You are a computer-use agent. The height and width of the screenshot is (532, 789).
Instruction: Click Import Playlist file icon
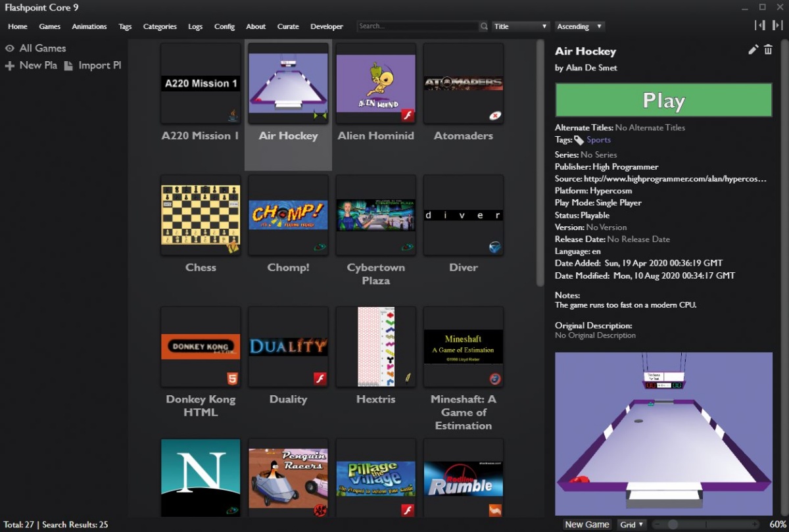pyautogui.click(x=68, y=66)
